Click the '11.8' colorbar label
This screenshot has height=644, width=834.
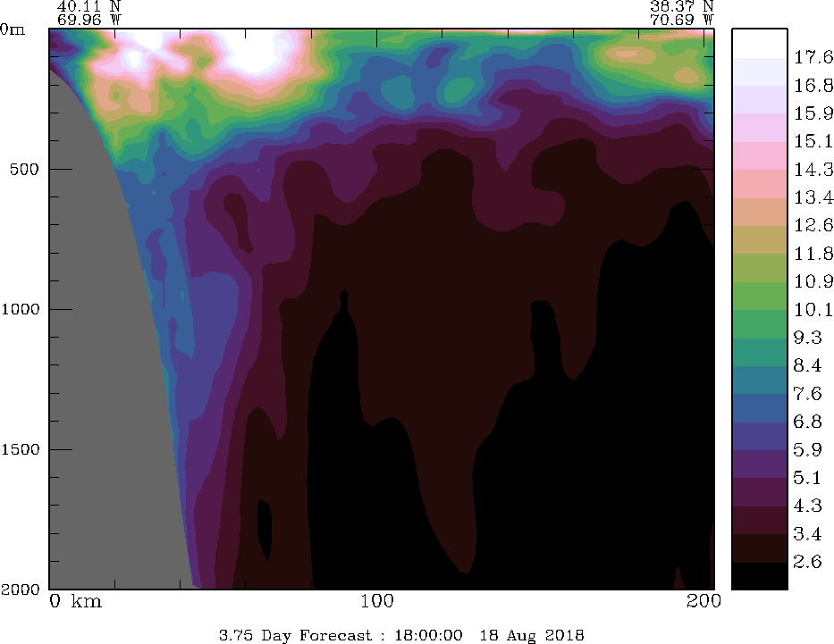coord(813,253)
